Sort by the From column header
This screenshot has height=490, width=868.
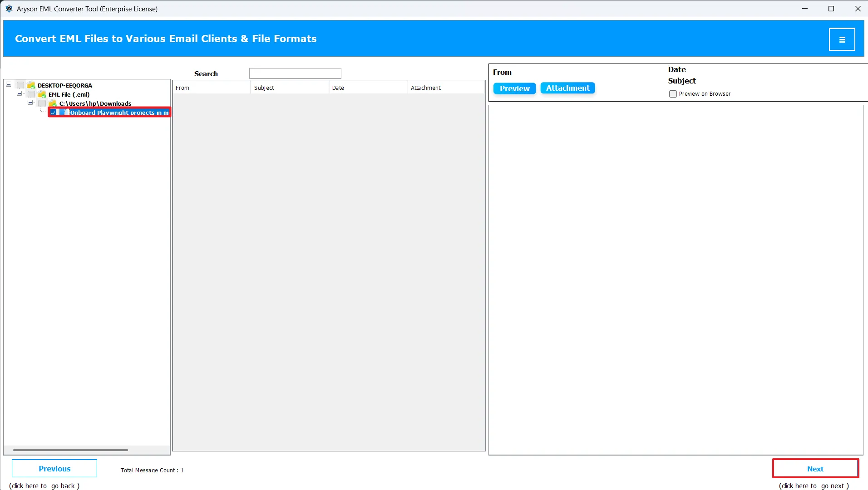212,88
